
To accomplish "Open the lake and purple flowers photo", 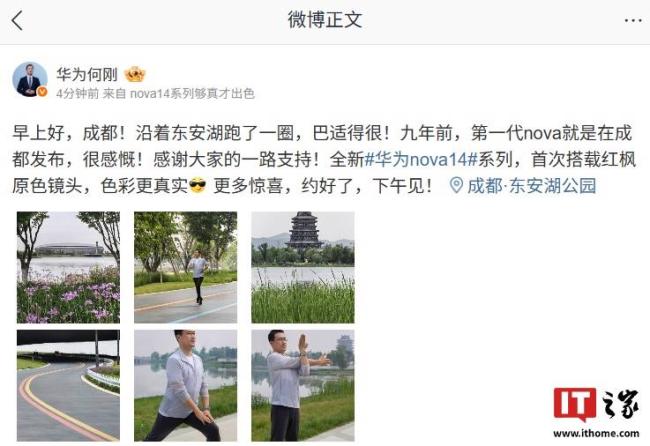I will click(68, 267).
